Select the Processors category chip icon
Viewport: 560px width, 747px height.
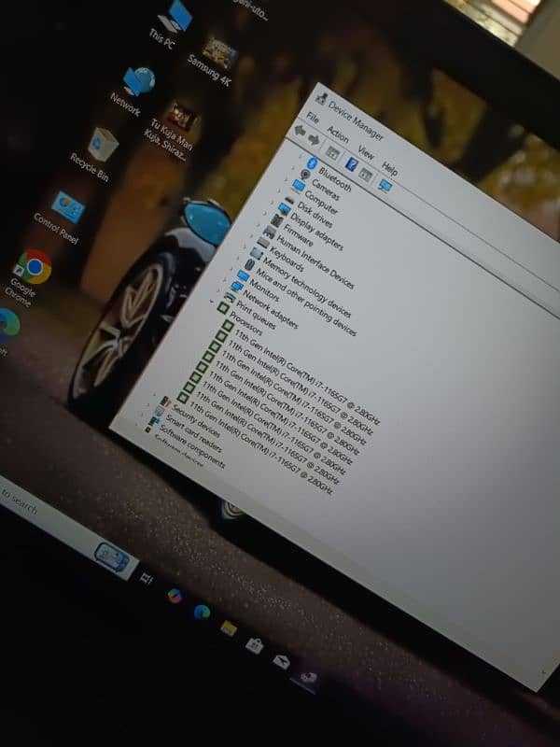[x=223, y=308]
